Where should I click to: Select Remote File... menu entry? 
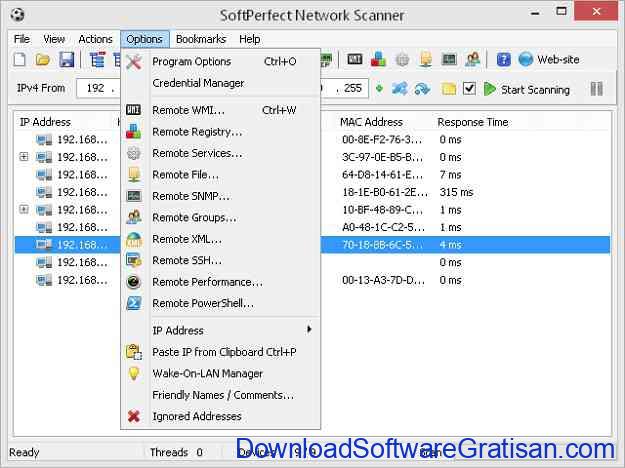(220, 175)
